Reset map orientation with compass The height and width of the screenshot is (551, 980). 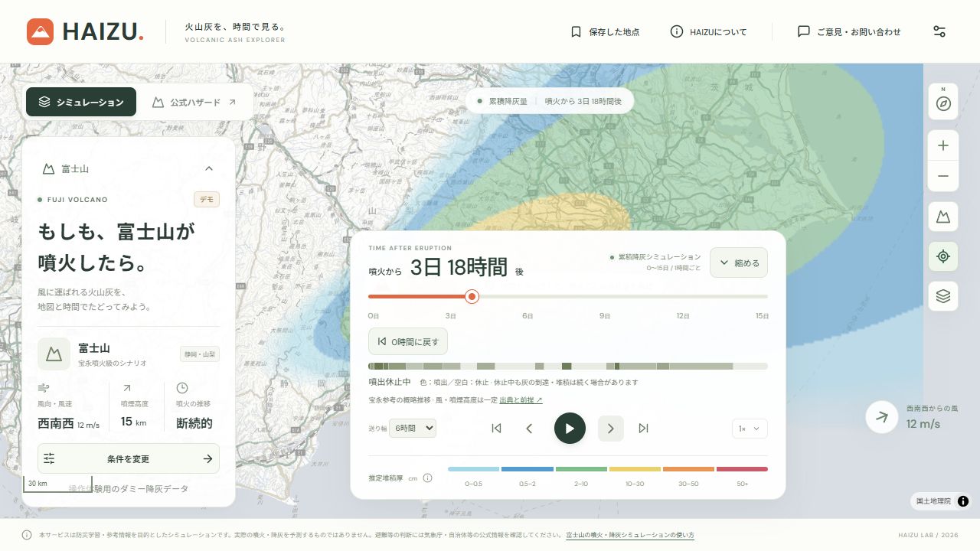coord(943,102)
